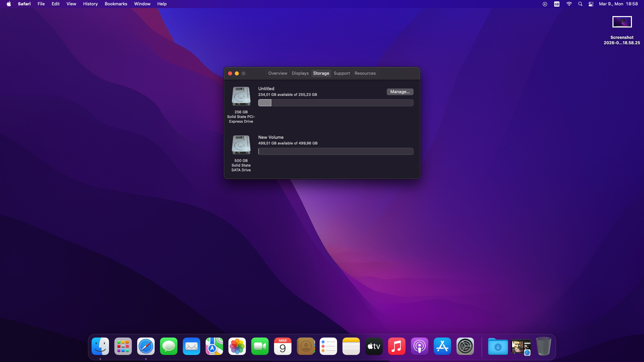Switch to the Overview tab
The height and width of the screenshot is (362, 644).
click(x=277, y=73)
